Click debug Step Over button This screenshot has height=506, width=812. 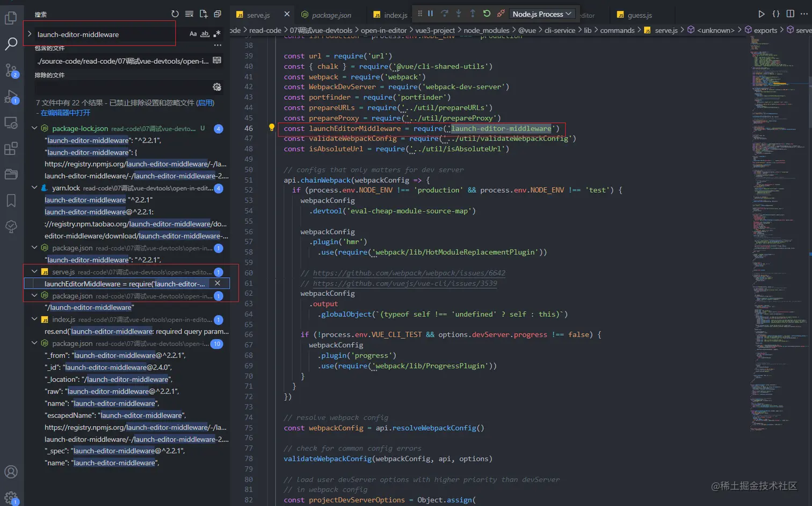444,13
